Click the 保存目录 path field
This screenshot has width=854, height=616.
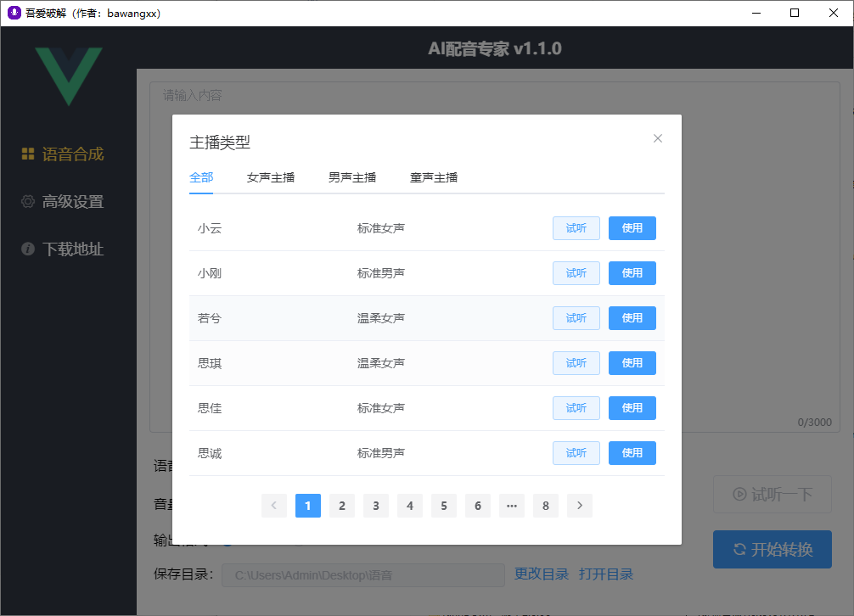click(x=363, y=575)
